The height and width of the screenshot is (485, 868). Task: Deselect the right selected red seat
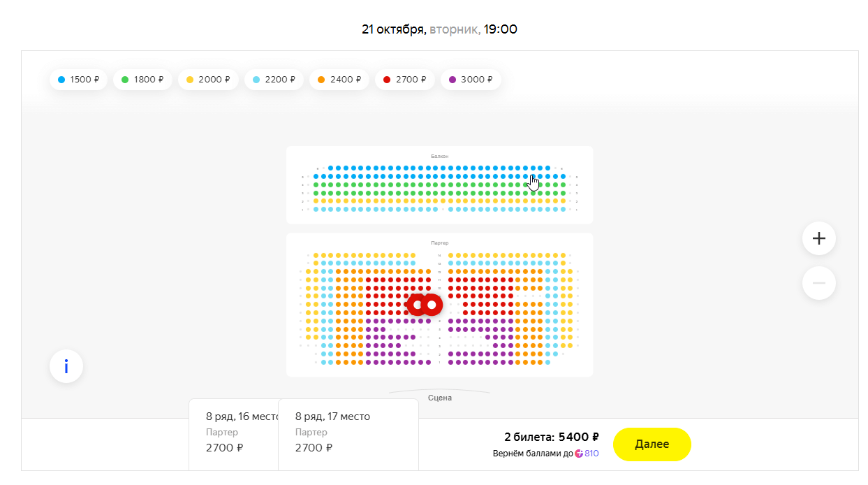point(432,305)
